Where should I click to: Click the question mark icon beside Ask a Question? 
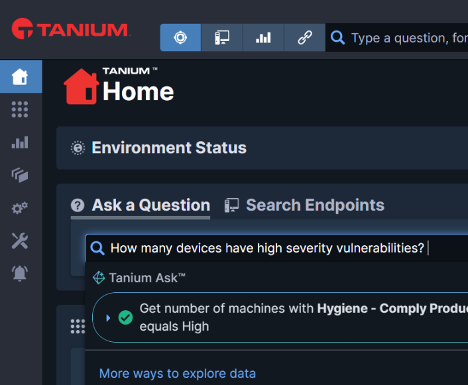(x=78, y=205)
